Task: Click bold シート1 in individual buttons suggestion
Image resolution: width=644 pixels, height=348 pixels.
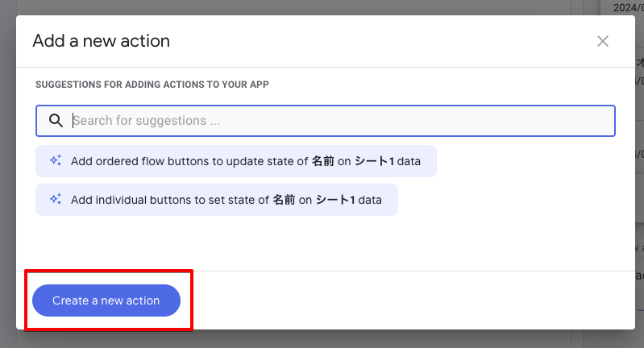Action: [335, 200]
